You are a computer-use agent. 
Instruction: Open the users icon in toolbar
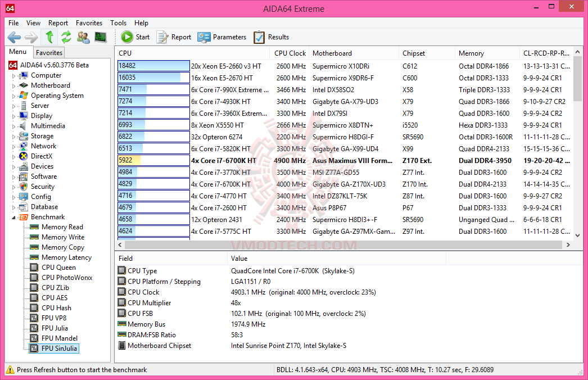tap(83, 37)
